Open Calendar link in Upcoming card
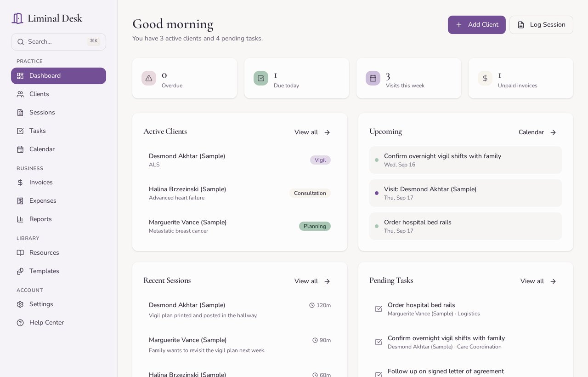Image resolution: width=588 pixels, height=377 pixels. pyautogui.click(x=537, y=132)
